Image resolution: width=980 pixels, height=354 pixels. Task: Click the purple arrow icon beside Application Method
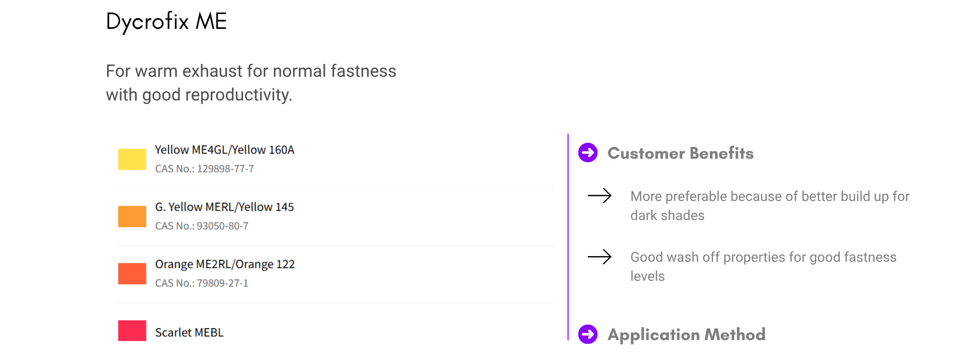click(x=588, y=334)
